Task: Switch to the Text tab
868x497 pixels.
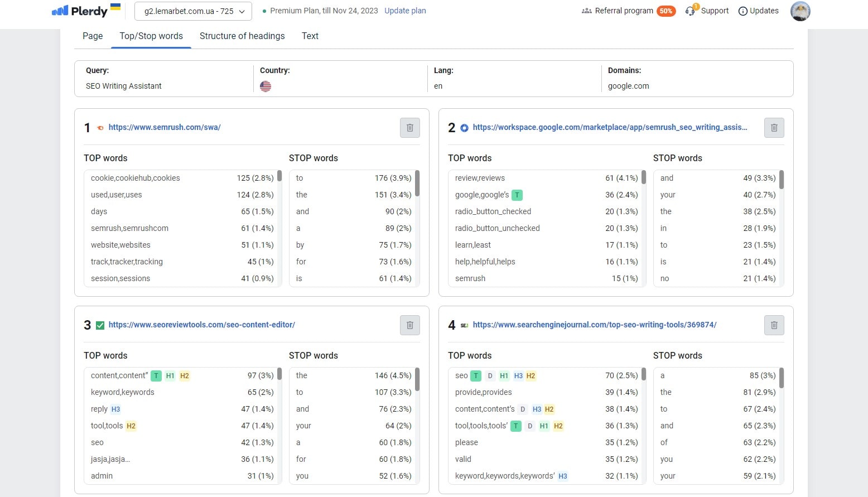Action: click(310, 36)
